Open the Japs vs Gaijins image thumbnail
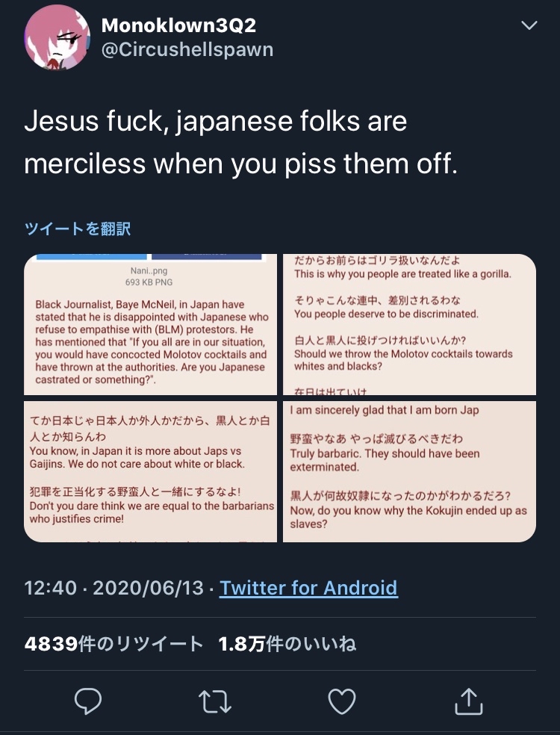 tap(150, 471)
